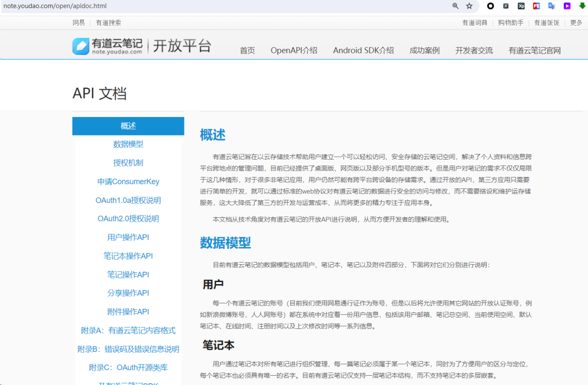Open the 有道饭饭 top link
The height and width of the screenshot is (385, 588).
click(x=547, y=23)
